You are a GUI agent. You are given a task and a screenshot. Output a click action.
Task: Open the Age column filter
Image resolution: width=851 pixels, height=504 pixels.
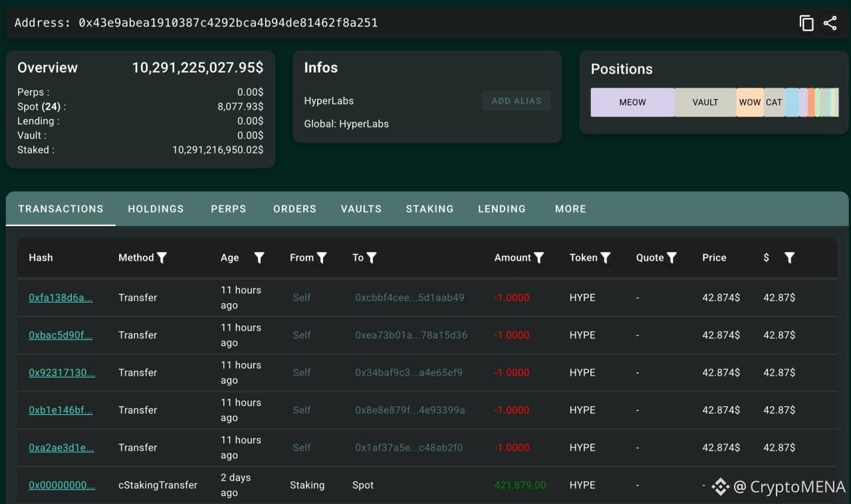coord(259,258)
